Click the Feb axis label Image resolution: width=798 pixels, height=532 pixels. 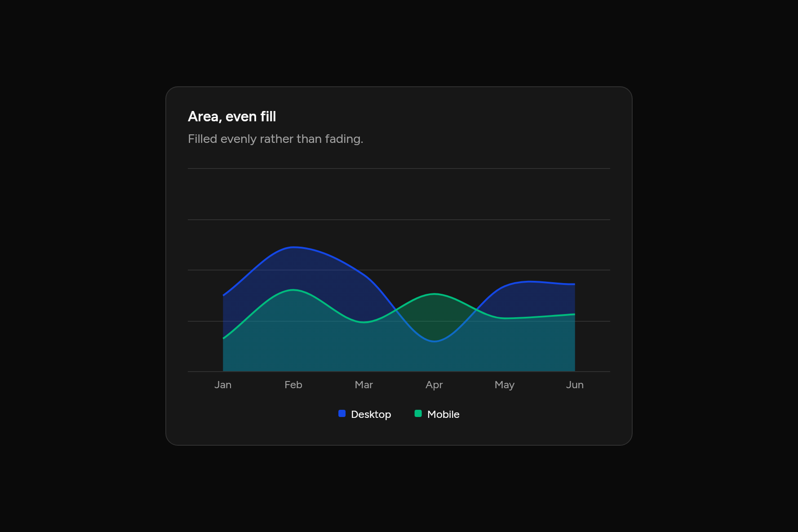click(293, 385)
